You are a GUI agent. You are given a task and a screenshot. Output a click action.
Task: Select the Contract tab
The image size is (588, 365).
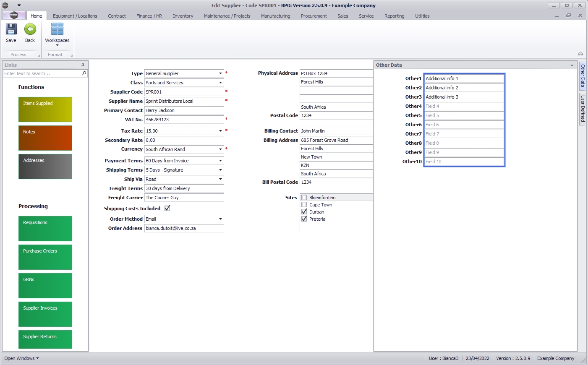(x=117, y=16)
